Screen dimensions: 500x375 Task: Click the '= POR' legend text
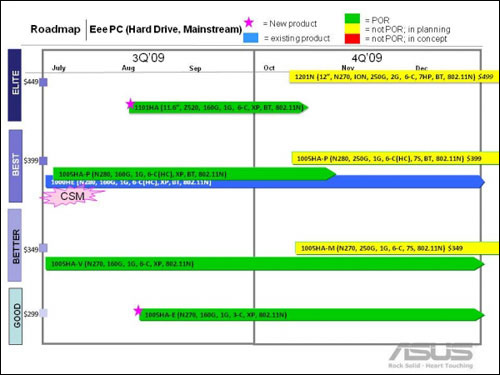377,20
